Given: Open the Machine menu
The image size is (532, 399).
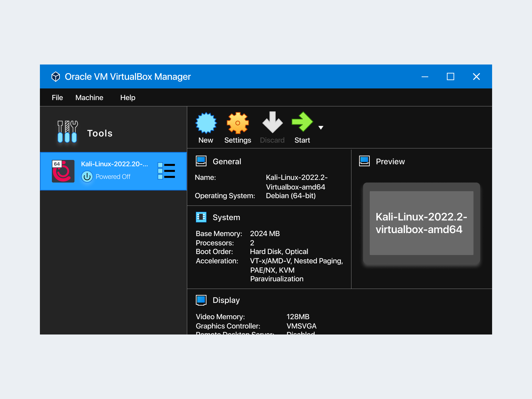Looking at the screenshot, I should tap(89, 97).
